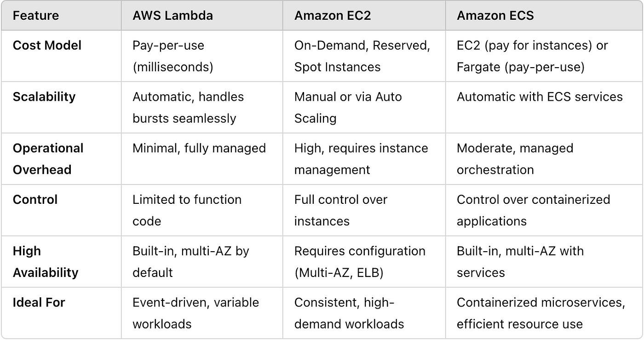This screenshot has height=340, width=644.
Task: Click the Moderate, managed orchestration cell
Action: 515,159
